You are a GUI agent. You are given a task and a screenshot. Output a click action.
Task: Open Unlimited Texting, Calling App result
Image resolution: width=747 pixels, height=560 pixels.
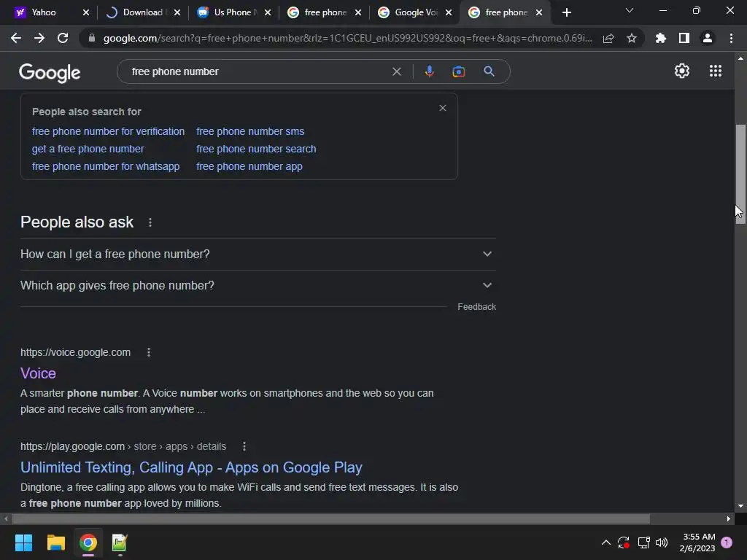click(x=191, y=467)
